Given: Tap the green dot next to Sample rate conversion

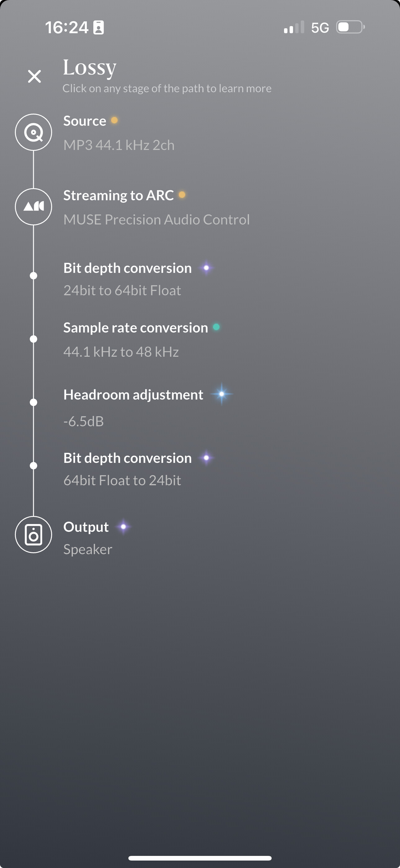Looking at the screenshot, I should tap(216, 327).
